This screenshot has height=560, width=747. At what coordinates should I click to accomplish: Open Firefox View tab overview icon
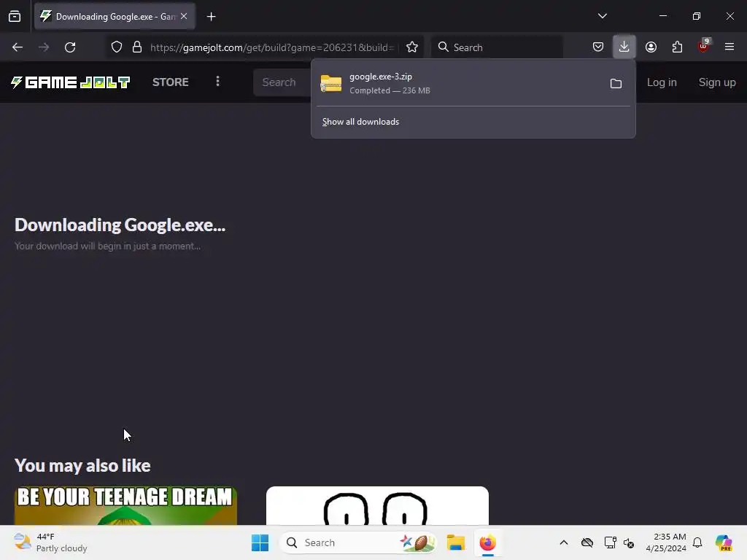15,17
